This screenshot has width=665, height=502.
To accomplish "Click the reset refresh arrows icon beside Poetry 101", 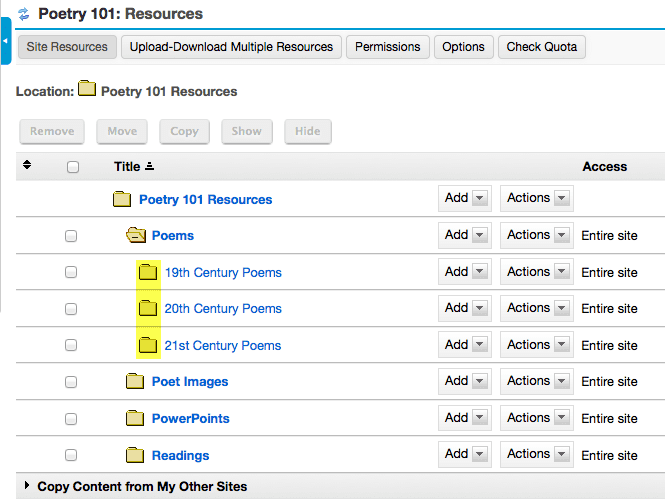I will (24, 14).
